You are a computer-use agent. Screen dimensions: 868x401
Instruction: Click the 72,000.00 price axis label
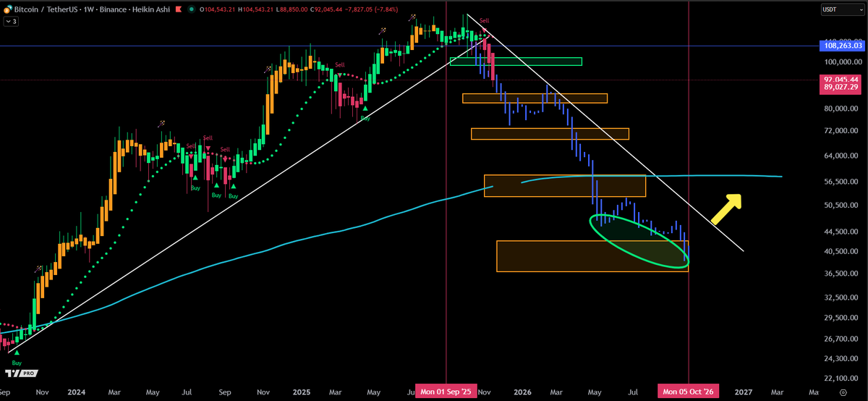843,131
